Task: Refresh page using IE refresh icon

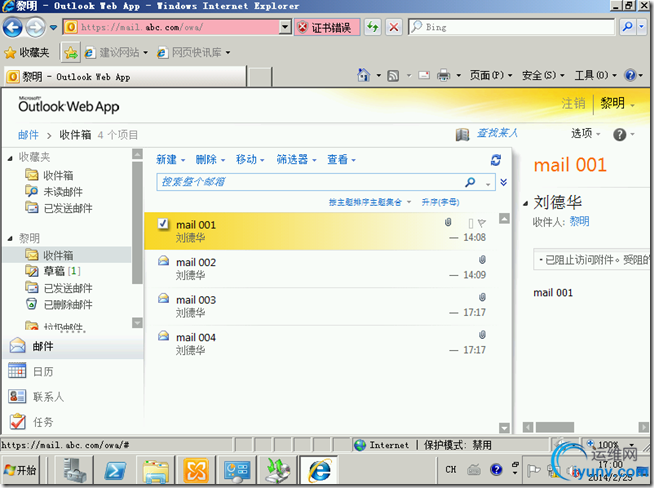Action: click(372, 28)
